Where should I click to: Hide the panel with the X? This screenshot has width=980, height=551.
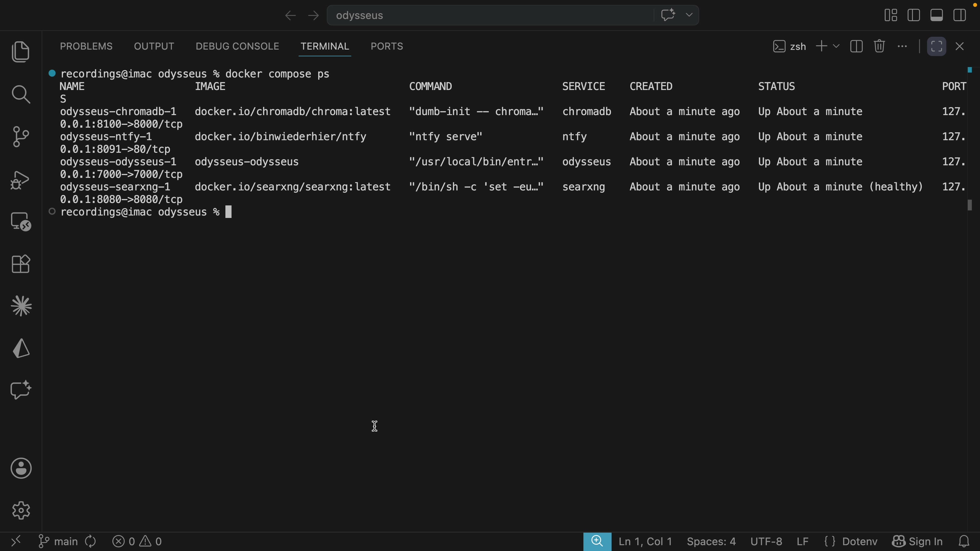click(x=959, y=47)
